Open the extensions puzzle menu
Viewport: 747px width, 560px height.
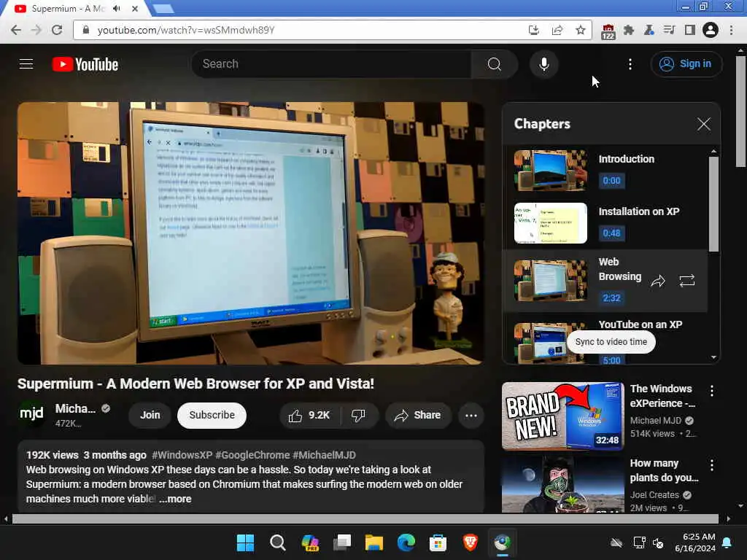(629, 30)
